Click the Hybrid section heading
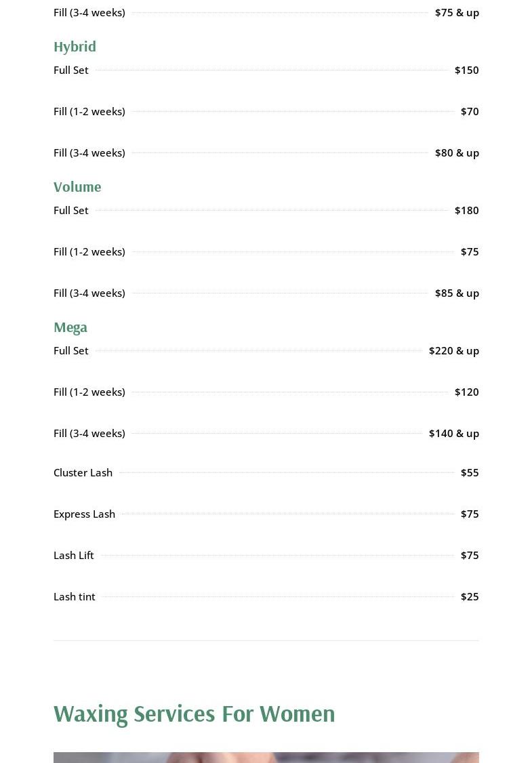This screenshot has height=763, width=532. pos(75,46)
